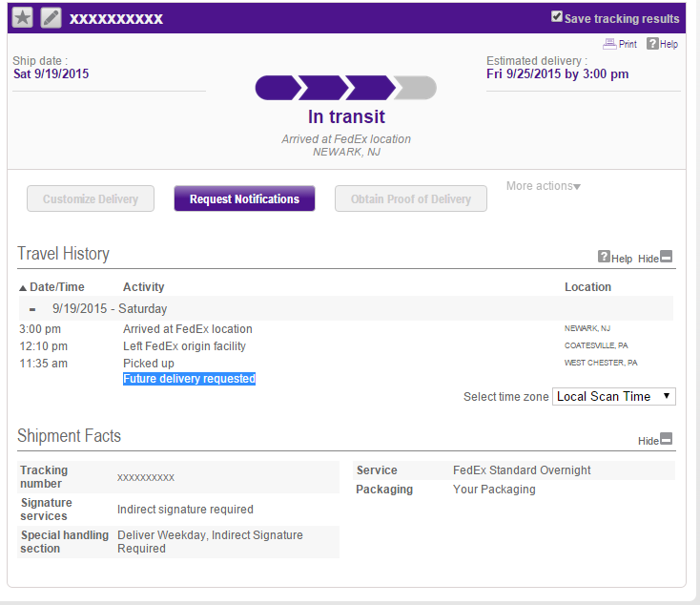Click the 11:35 am time entry
The height and width of the screenshot is (605, 700).
(43, 364)
